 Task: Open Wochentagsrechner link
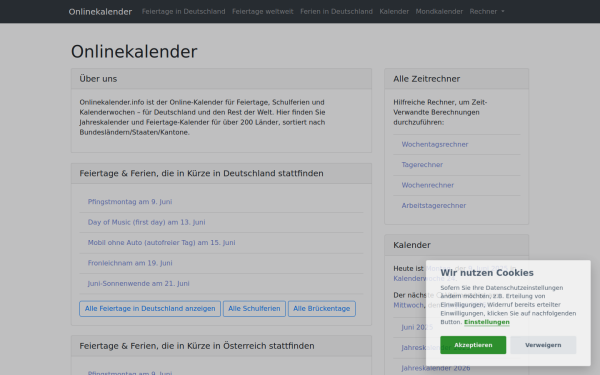[435, 145]
